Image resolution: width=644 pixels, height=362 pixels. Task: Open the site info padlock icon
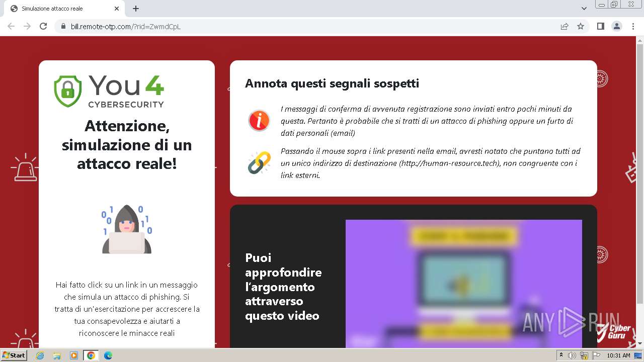click(63, 27)
